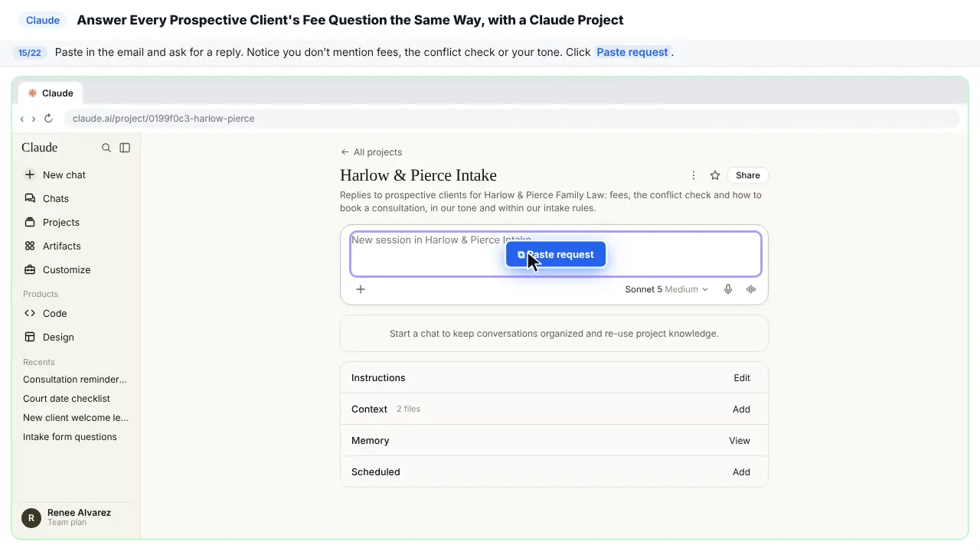This screenshot has height=551, width=980.
Task: Star the Harlow & Pierce Intake project
Action: pos(715,175)
